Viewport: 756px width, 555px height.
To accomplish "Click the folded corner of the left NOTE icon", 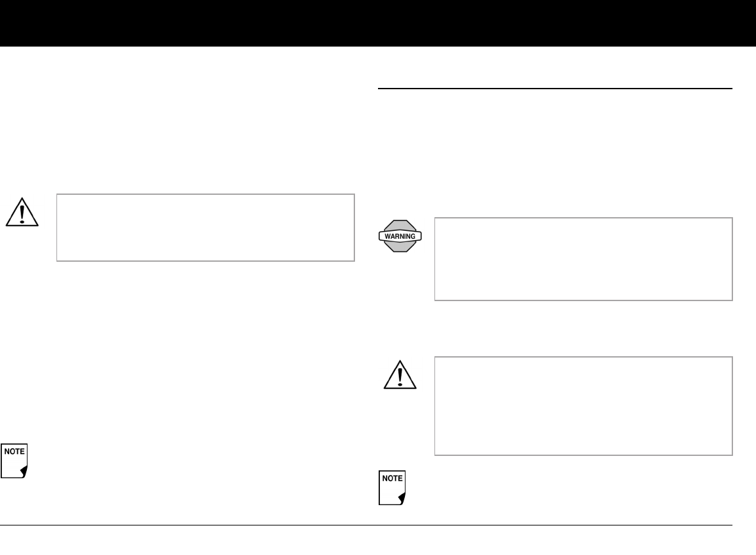I will click(x=24, y=472).
